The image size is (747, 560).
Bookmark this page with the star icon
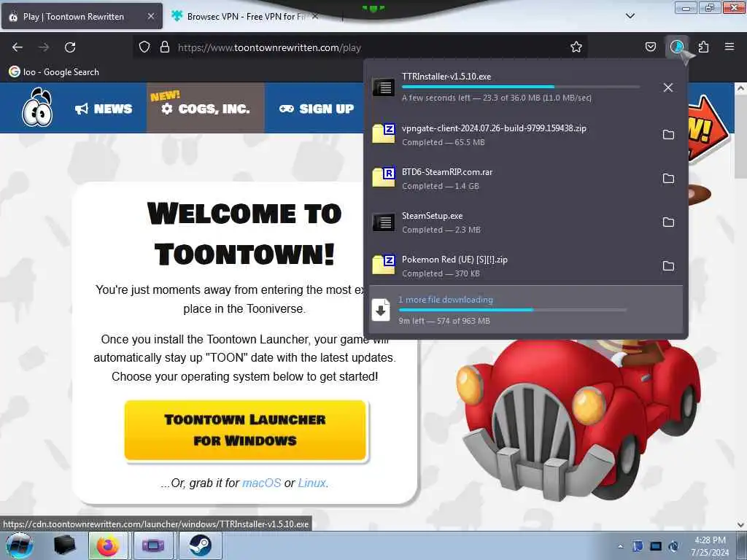pos(576,47)
